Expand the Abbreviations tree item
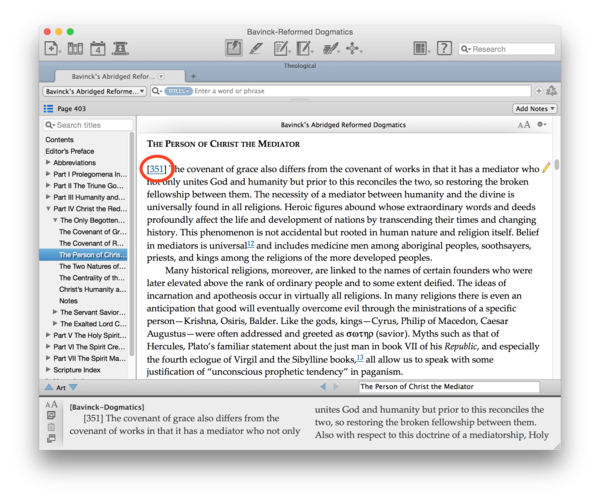The width and height of the screenshot is (600, 503). (x=48, y=162)
